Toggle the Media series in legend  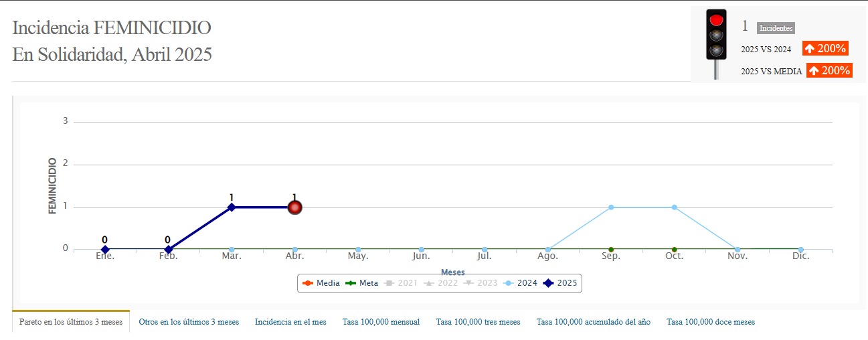321,283
